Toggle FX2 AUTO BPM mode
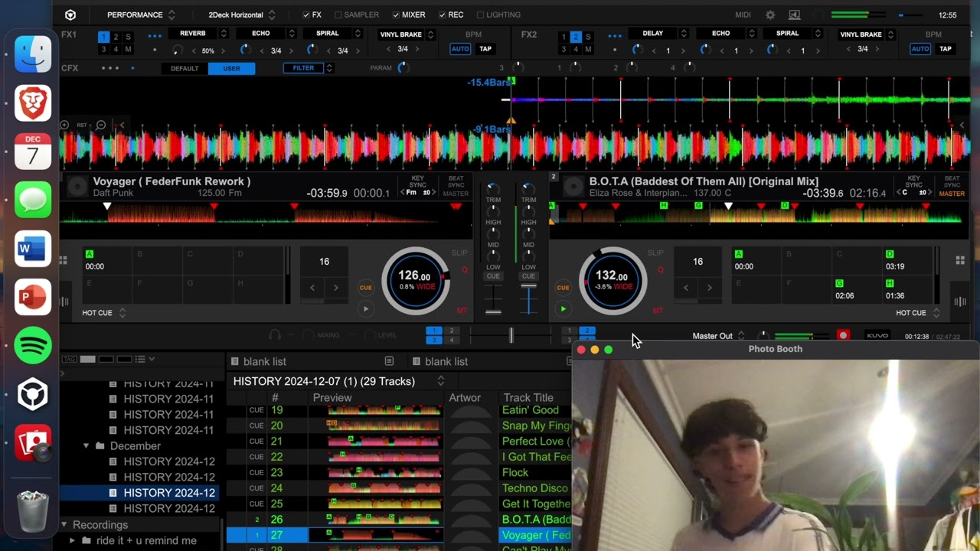 click(x=920, y=49)
